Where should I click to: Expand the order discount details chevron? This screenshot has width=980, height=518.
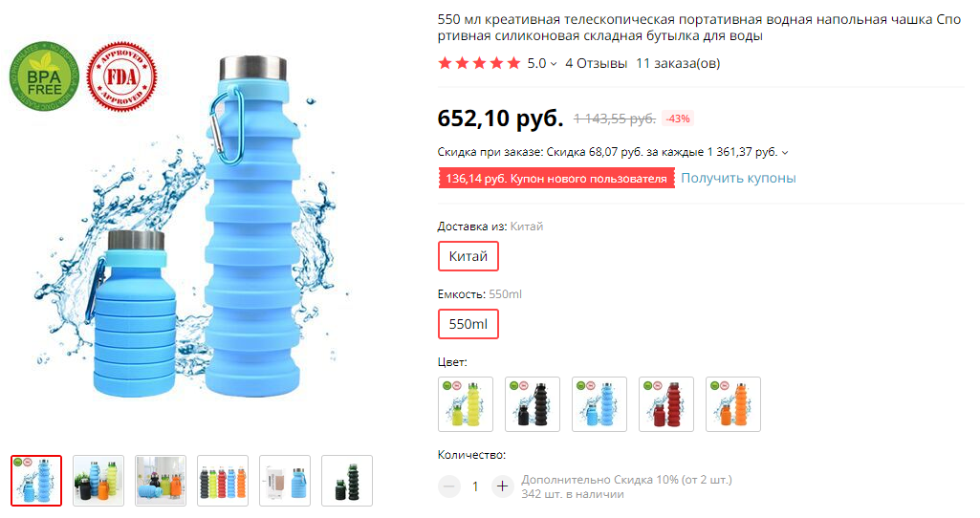pos(785,153)
